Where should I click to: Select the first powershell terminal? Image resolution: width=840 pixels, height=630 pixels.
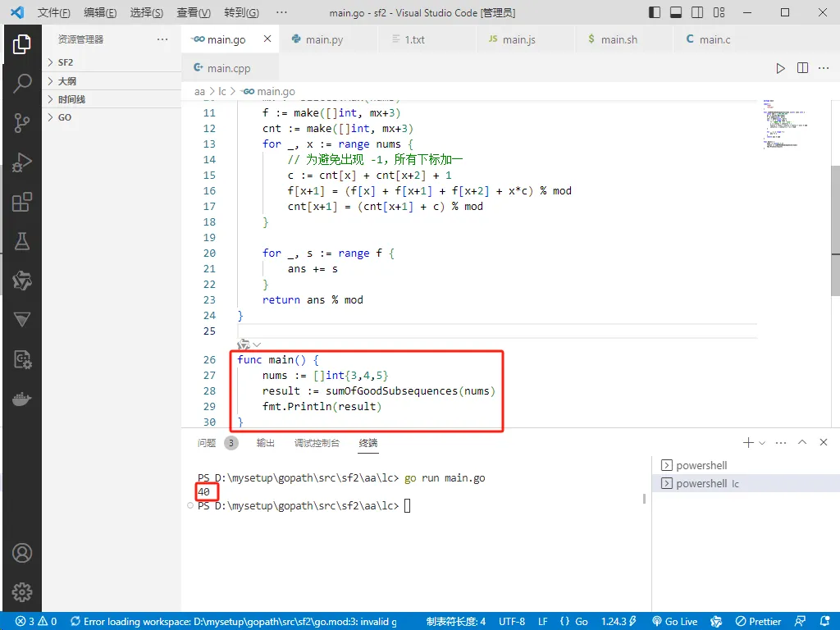(x=746, y=465)
